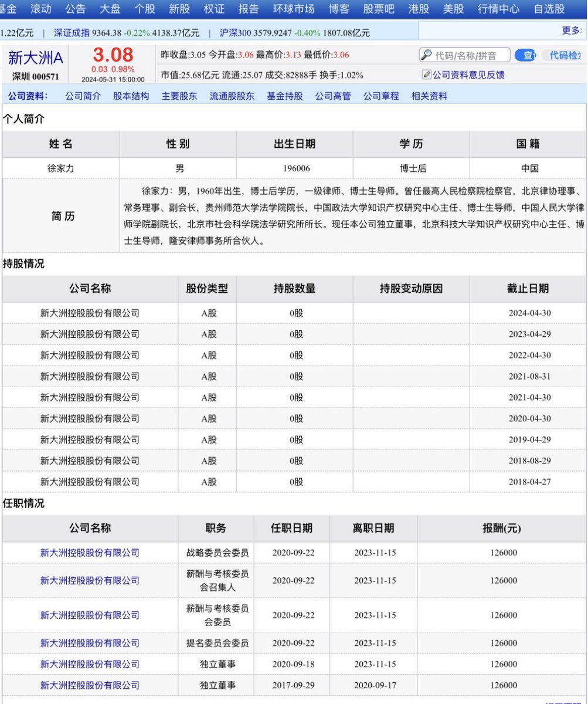Open the 滚动 navigation item

point(40,9)
